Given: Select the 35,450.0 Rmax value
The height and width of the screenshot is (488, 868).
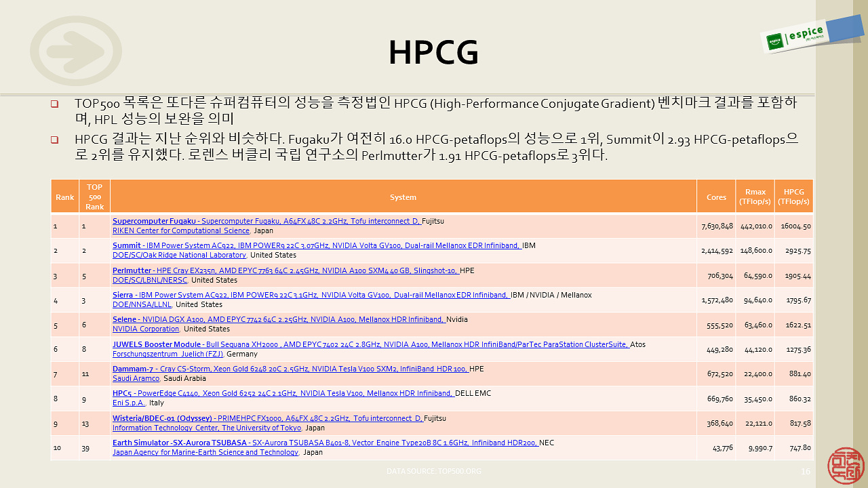Looking at the screenshot, I should pos(759,398).
